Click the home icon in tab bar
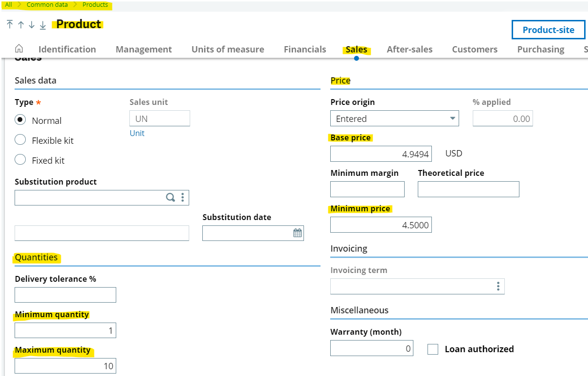The image size is (588, 376). click(x=19, y=49)
